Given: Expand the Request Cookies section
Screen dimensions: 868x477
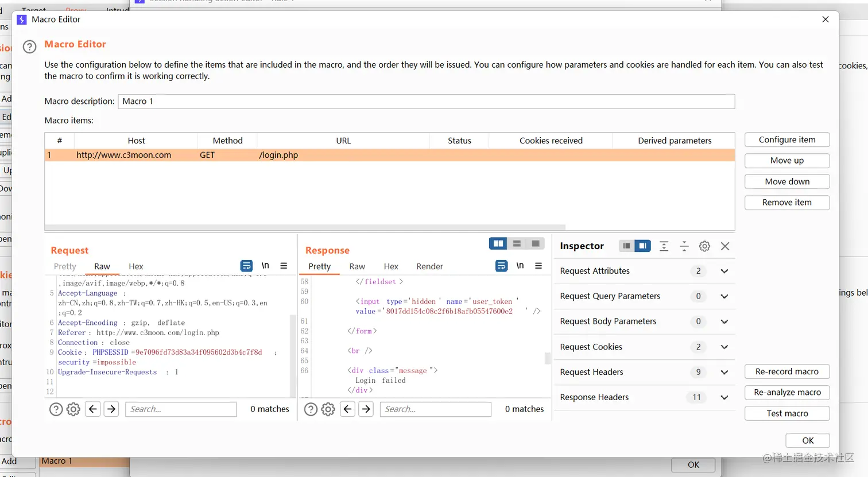Looking at the screenshot, I should click(724, 347).
